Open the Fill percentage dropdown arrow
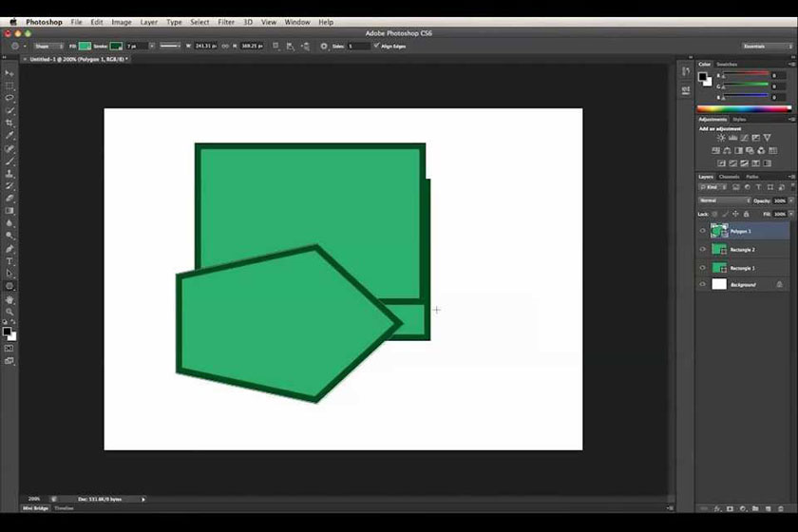 (x=790, y=215)
